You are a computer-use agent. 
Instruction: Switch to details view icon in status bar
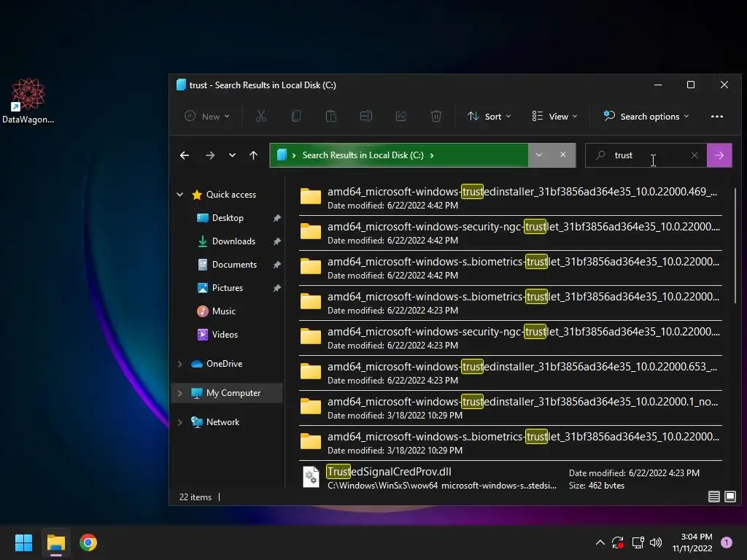tap(713, 497)
